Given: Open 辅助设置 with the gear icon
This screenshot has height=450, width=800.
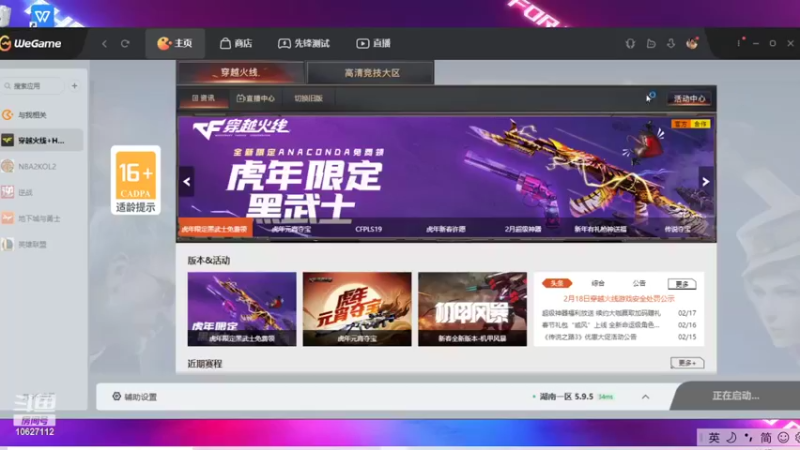Looking at the screenshot, I should 135,396.
